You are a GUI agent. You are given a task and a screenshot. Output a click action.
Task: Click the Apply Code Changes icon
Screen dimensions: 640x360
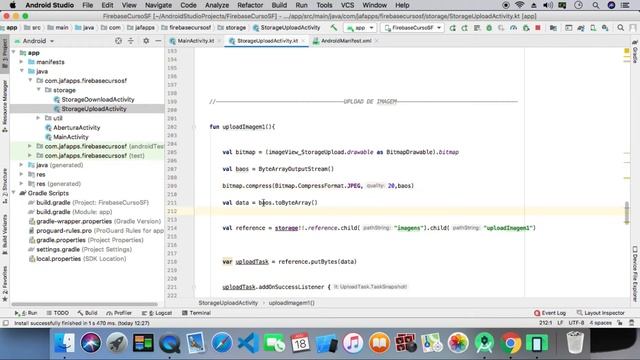pyautogui.click(x=477, y=28)
